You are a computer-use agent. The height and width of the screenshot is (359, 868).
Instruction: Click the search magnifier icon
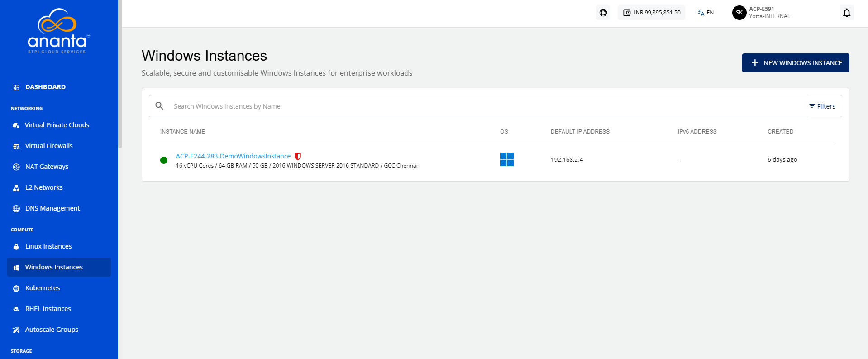tap(159, 106)
